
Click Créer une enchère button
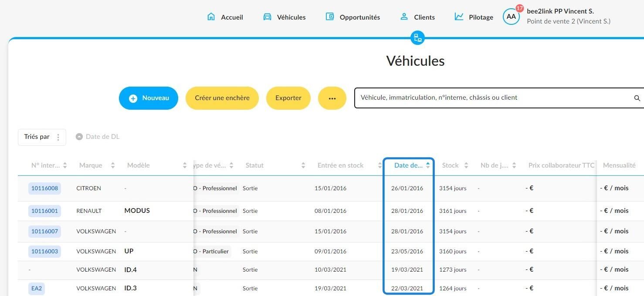click(x=222, y=98)
